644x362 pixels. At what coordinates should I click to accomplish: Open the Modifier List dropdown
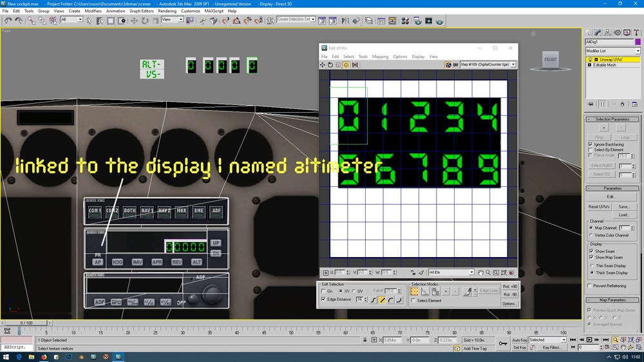point(612,51)
